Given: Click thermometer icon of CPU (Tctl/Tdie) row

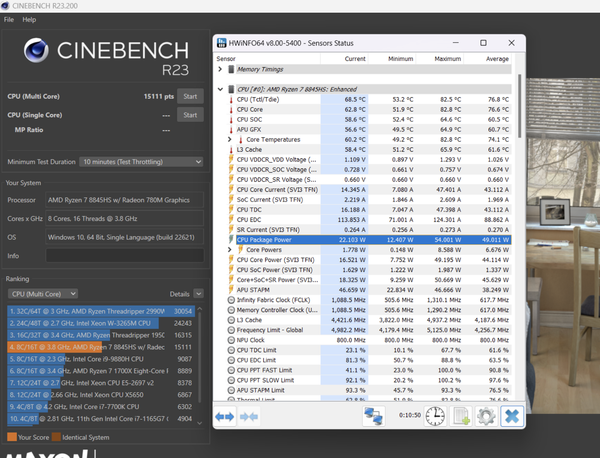Looking at the screenshot, I should point(231,99).
